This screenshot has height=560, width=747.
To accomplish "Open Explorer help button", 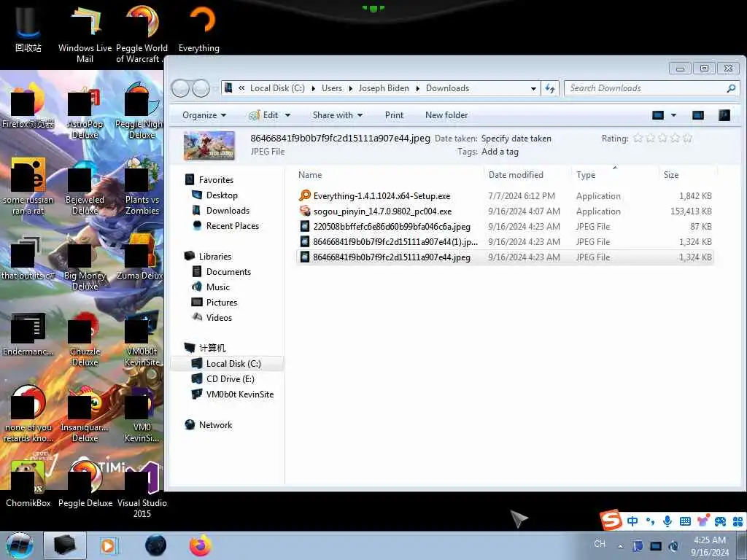I will [724, 115].
